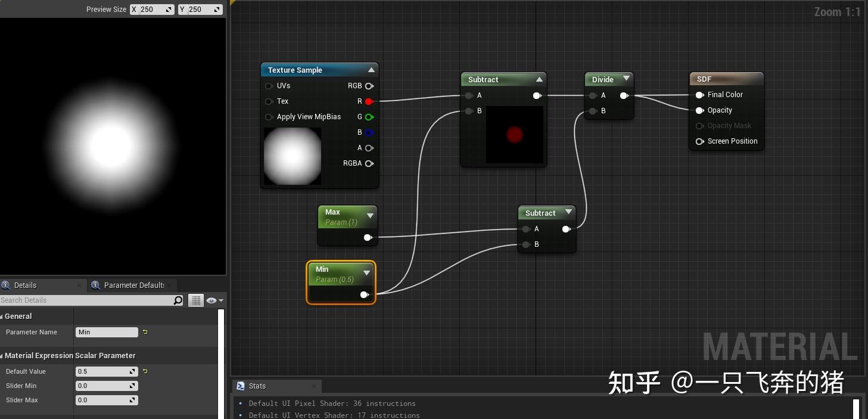This screenshot has height=419, width=868.
Task: Click the Search Details magnifying glass icon
Action: click(178, 300)
